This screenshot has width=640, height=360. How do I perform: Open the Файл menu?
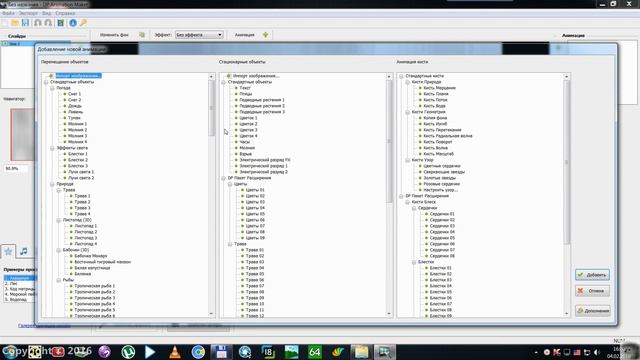point(8,13)
